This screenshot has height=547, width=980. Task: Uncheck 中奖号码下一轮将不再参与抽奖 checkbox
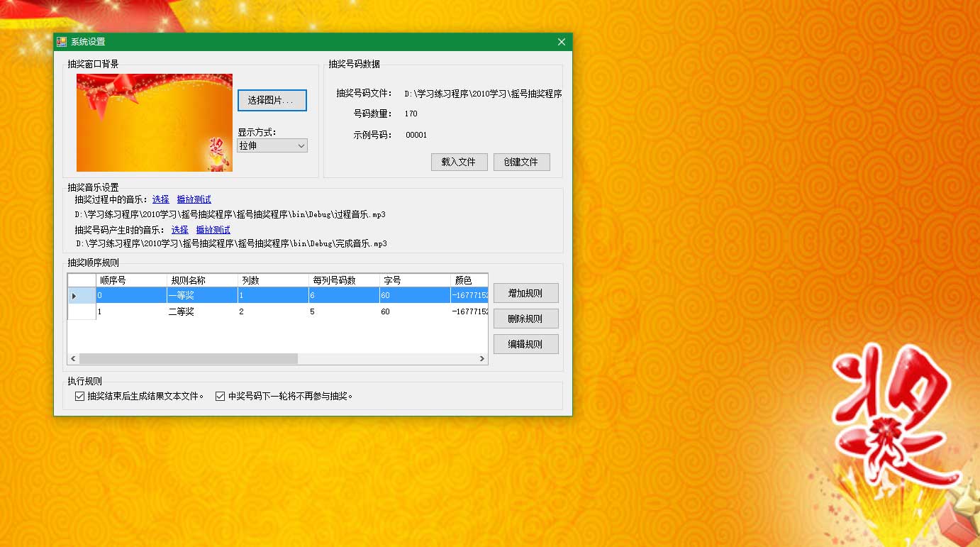tap(220, 396)
